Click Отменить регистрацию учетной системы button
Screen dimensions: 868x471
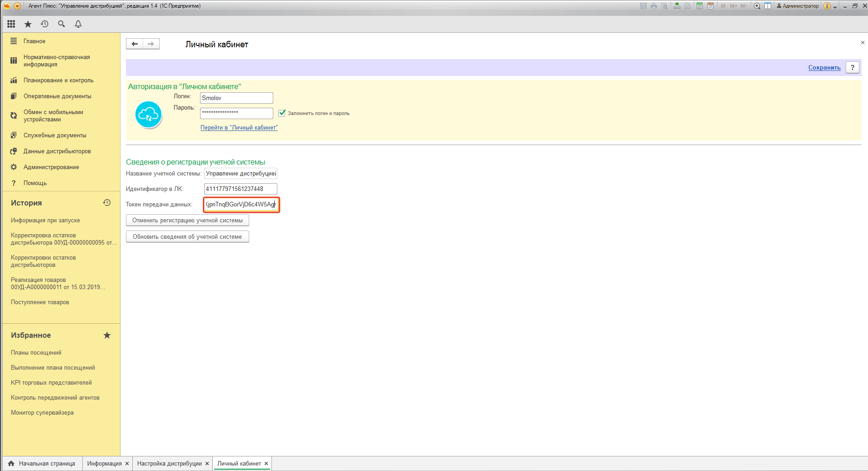(187, 220)
